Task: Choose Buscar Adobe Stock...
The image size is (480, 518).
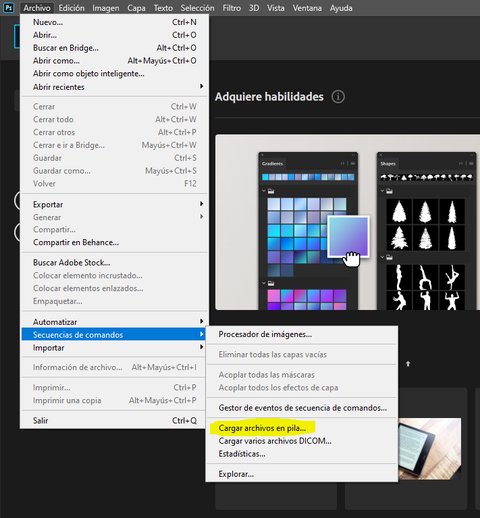Action: [x=114, y=263]
